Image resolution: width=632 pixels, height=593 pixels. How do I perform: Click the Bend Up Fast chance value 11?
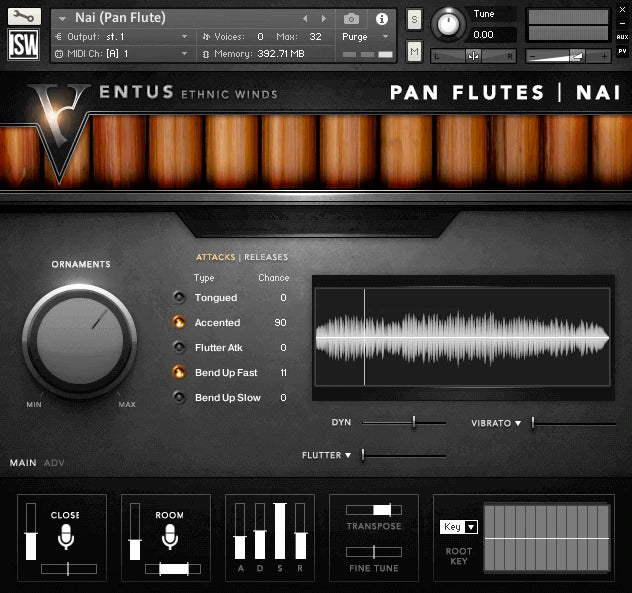click(283, 372)
